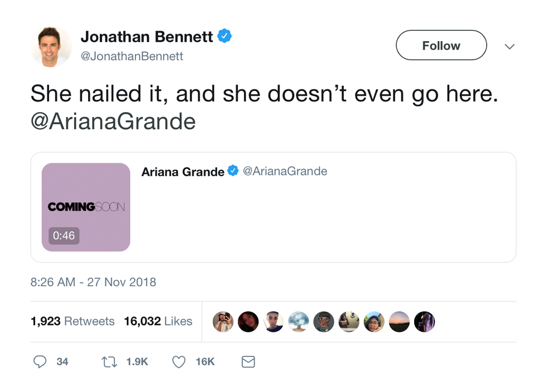547x392 pixels.
Task: View the 1,923 Retweets list
Action: point(73,321)
